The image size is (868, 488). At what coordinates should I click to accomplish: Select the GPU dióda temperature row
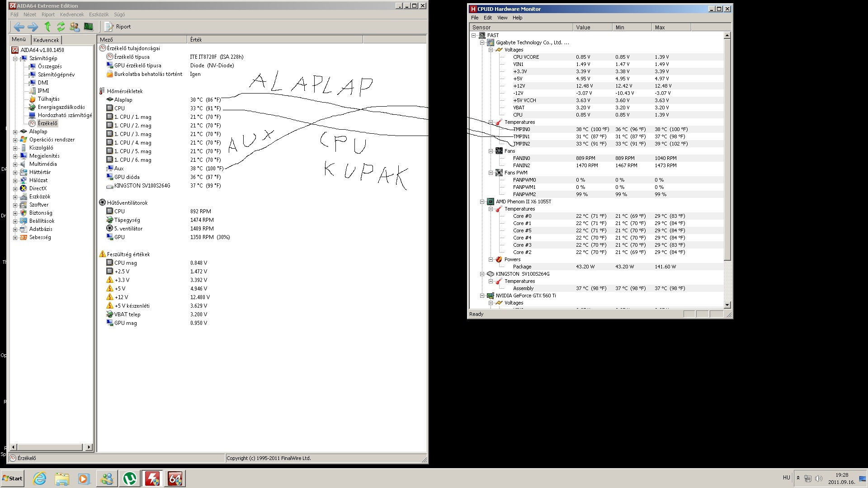(x=164, y=177)
